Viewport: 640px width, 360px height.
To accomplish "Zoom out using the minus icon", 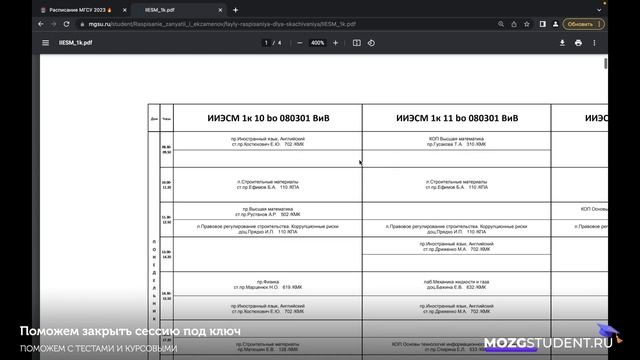I will (300, 43).
